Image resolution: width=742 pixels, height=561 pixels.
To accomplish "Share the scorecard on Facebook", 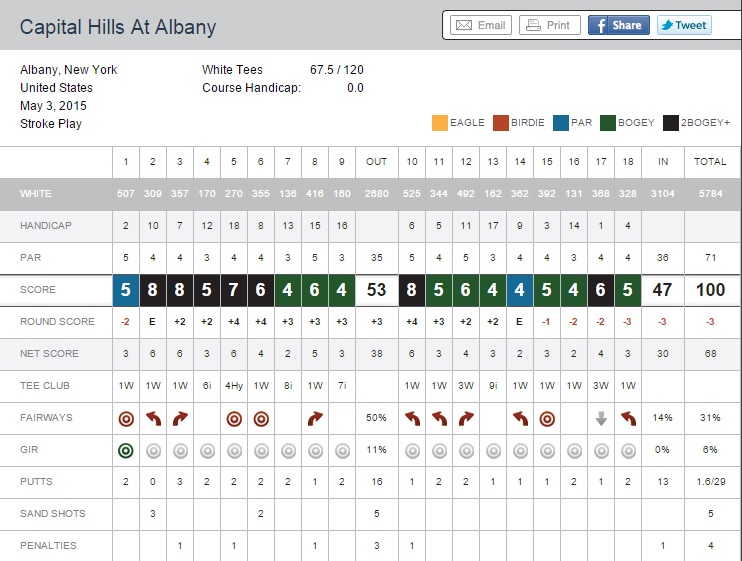I will [618, 25].
